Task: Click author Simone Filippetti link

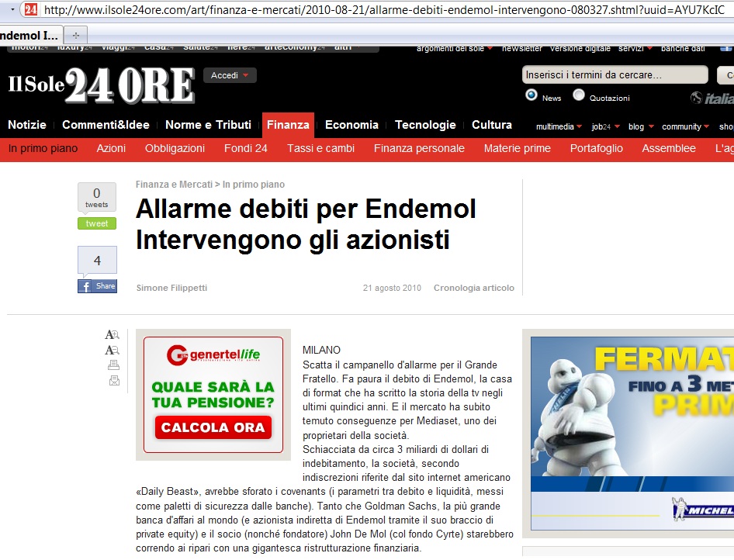Action: [x=171, y=288]
